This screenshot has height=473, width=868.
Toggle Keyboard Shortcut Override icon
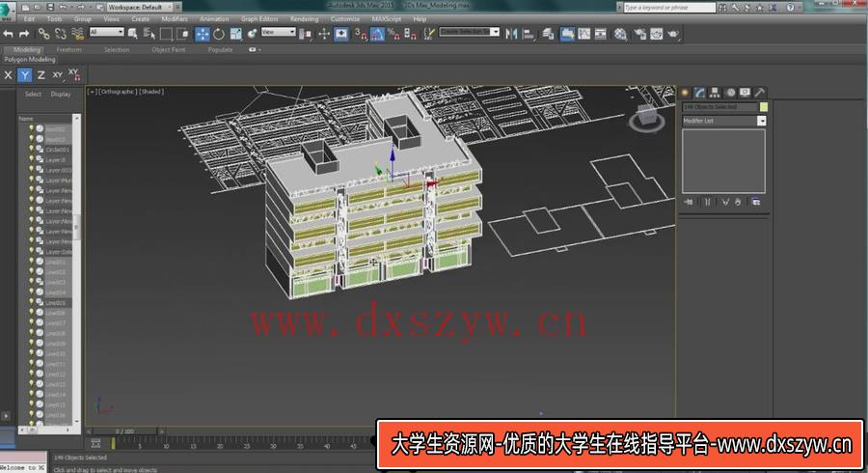[x=341, y=35]
